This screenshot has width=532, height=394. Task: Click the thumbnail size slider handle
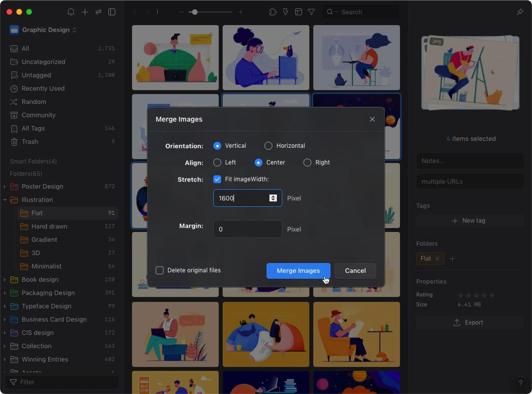[x=195, y=12]
